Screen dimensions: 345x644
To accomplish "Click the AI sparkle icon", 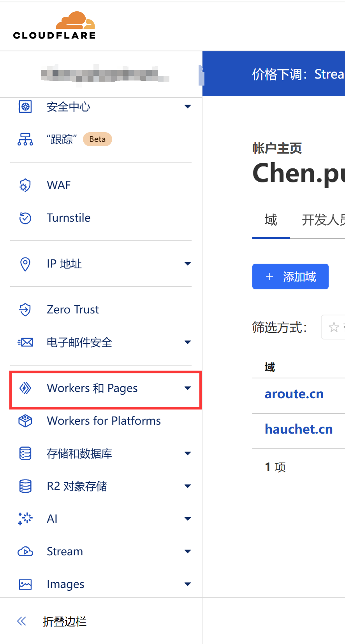I will (25, 519).
